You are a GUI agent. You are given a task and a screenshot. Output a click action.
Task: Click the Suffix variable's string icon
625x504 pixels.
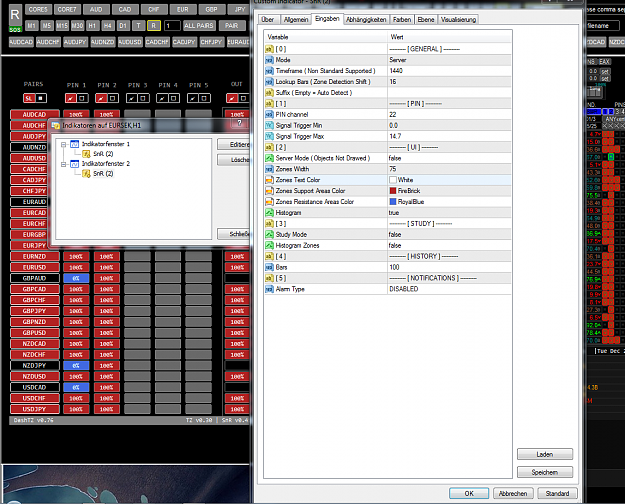(269, 93)
